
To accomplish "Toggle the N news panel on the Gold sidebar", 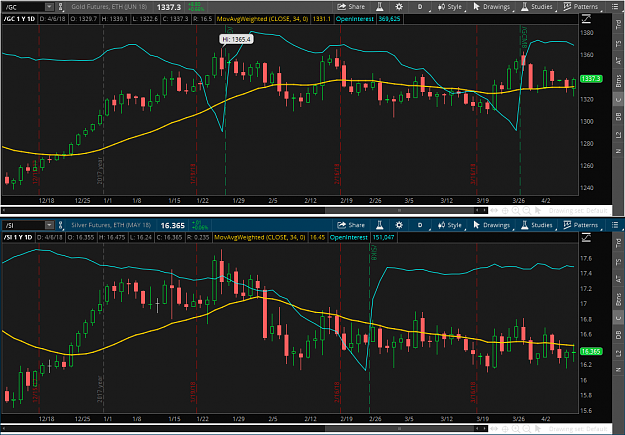I will [x=618, y=151].
